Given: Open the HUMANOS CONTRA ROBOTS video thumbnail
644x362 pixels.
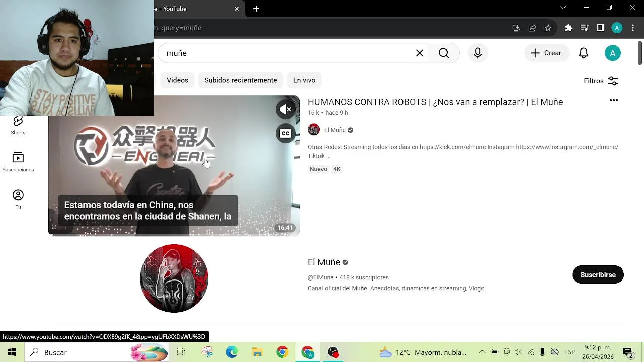Looking at the screenshot, I should (x=174, y=165).
